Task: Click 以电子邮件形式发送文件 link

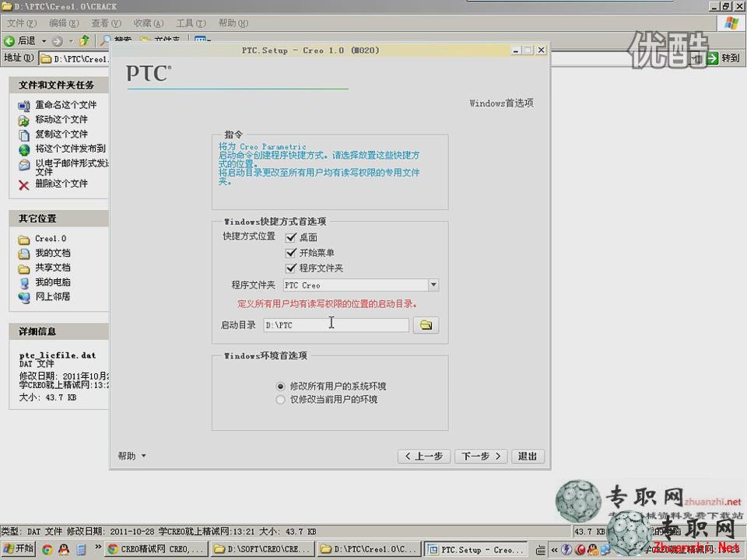Action: tap(72, 167)
